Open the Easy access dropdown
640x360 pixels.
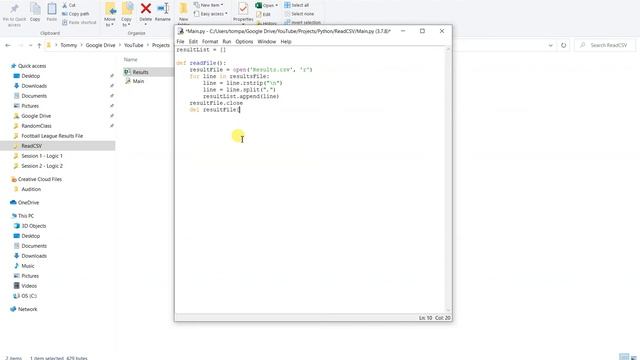211,14
